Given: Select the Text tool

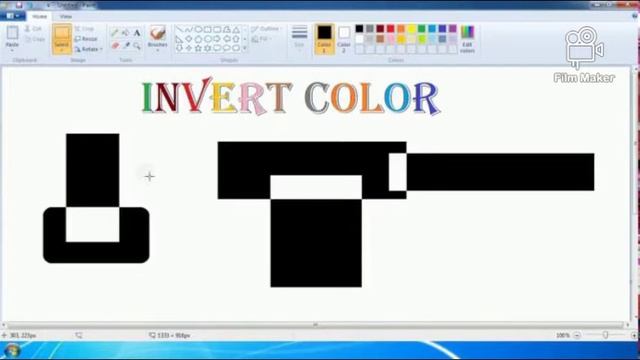Looking at the screenshot, I should (x=137, y=33).
